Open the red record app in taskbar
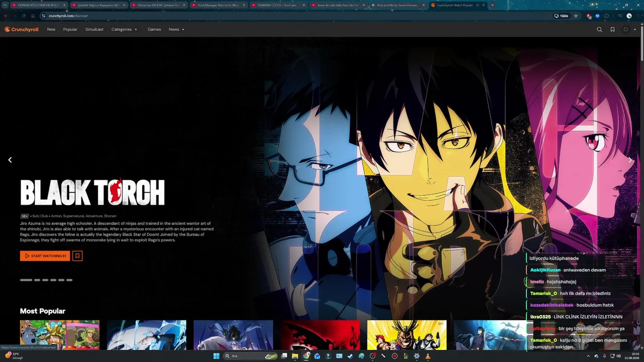 [394, 356]
